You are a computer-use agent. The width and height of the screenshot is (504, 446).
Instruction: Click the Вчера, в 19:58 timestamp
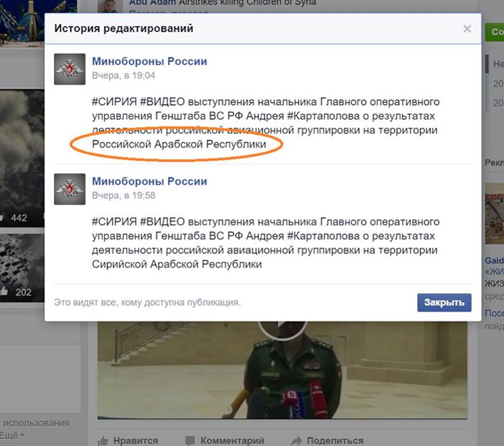point(123,195)
